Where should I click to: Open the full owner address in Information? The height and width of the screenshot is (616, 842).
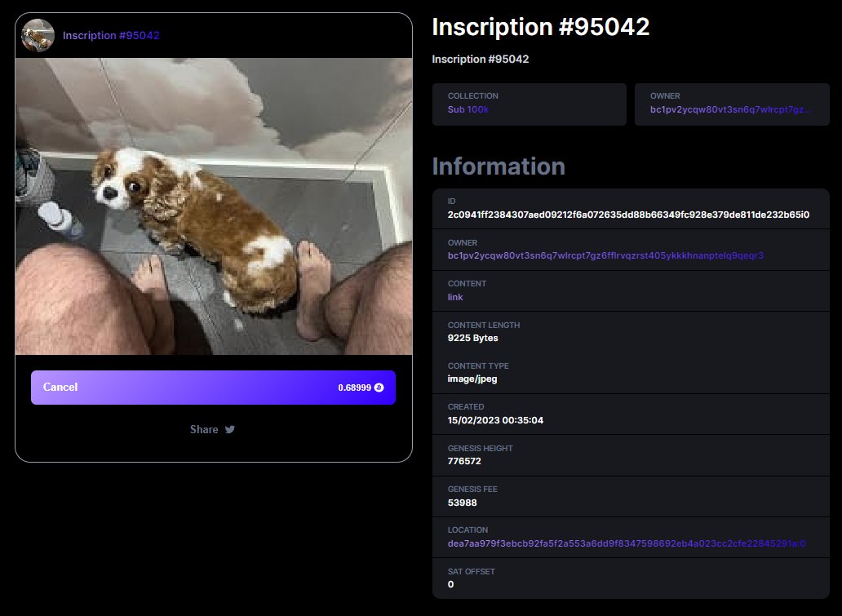pos(605,255)
